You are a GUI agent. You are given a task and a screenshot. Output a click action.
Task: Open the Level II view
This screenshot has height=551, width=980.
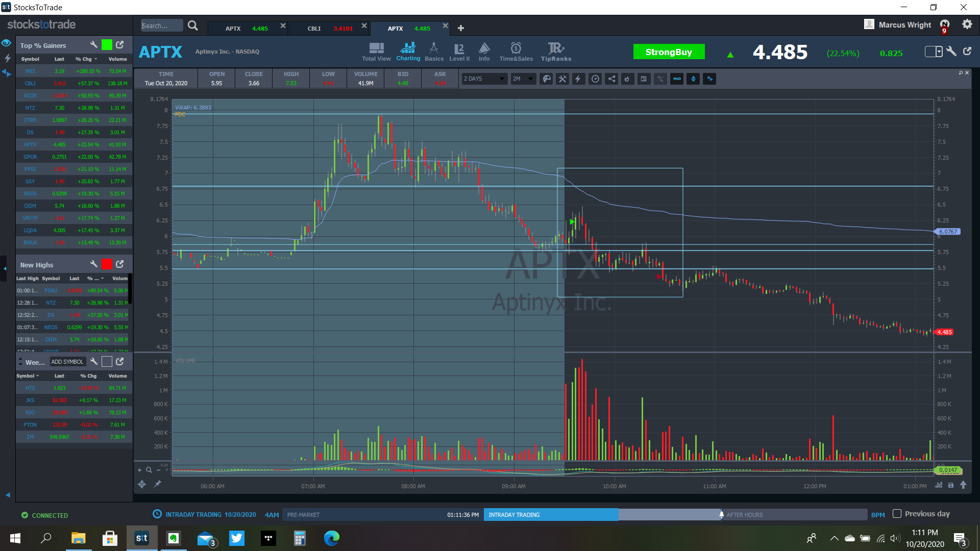(459, 52)
